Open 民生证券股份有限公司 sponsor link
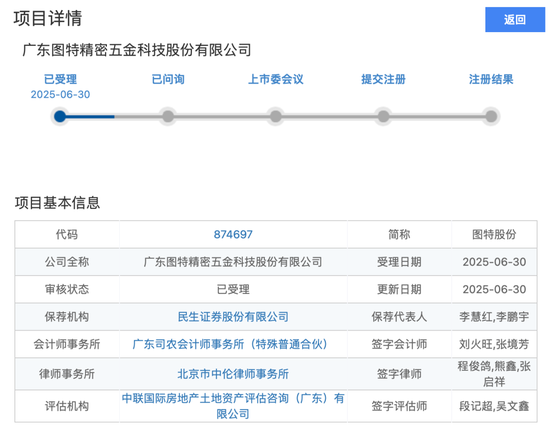Image resolution: width=550 pixels, height=428 pixels. [x=233, y=317]
